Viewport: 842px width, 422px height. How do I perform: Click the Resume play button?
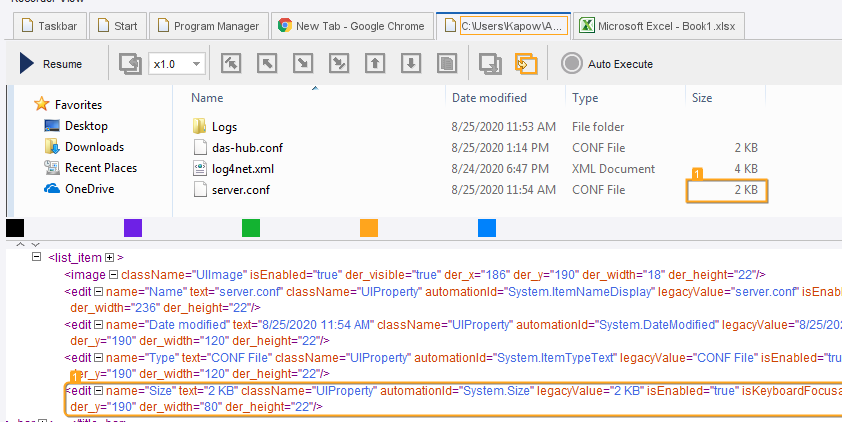(49, 64)
